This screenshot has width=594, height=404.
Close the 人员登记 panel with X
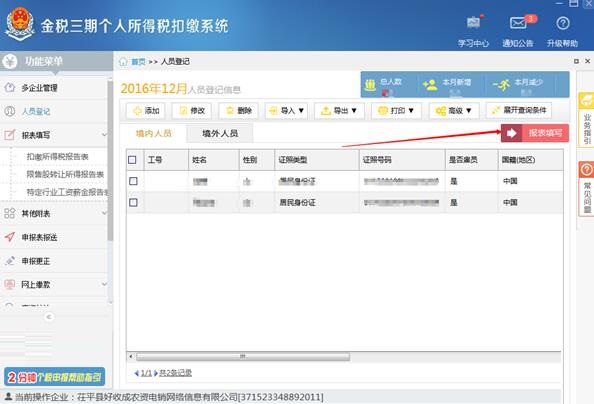pos(588,61)
